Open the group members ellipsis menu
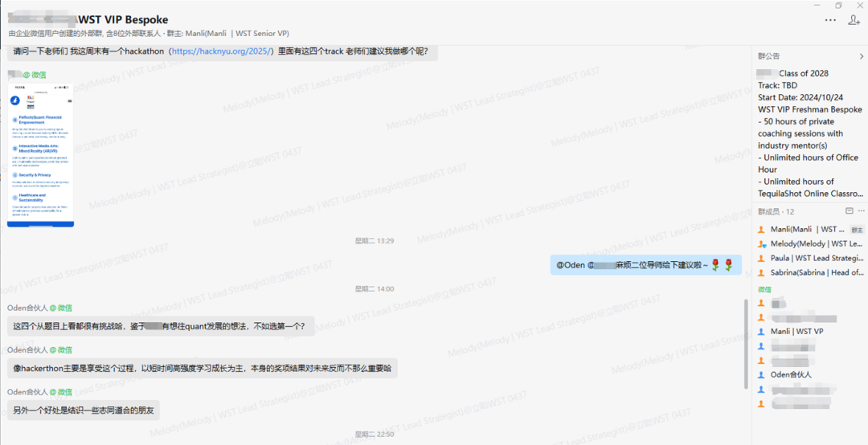The height and width of the screenshot is (445, 868). pyautogui.click(x=862, y=211)
